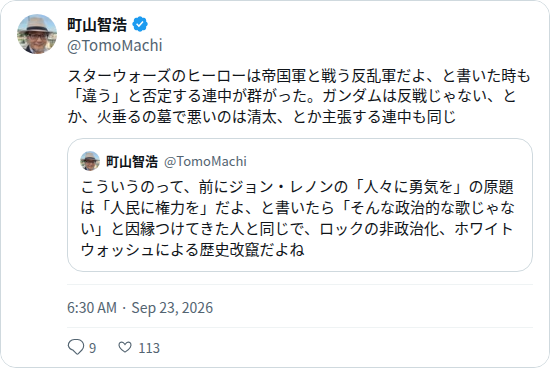
Task: Click the Sep 23, 2026 date
Action: (x=172, y=308)
